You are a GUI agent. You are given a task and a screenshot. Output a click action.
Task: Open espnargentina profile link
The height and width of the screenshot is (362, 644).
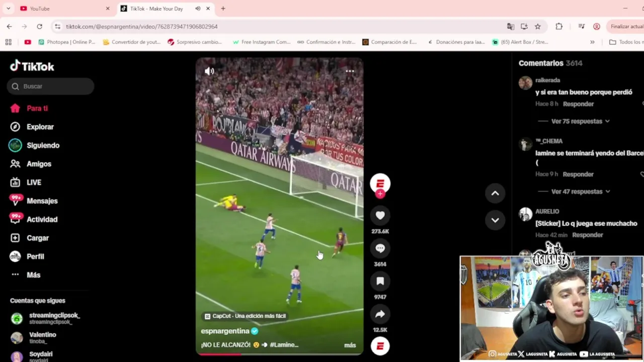(x=225, y=331)
